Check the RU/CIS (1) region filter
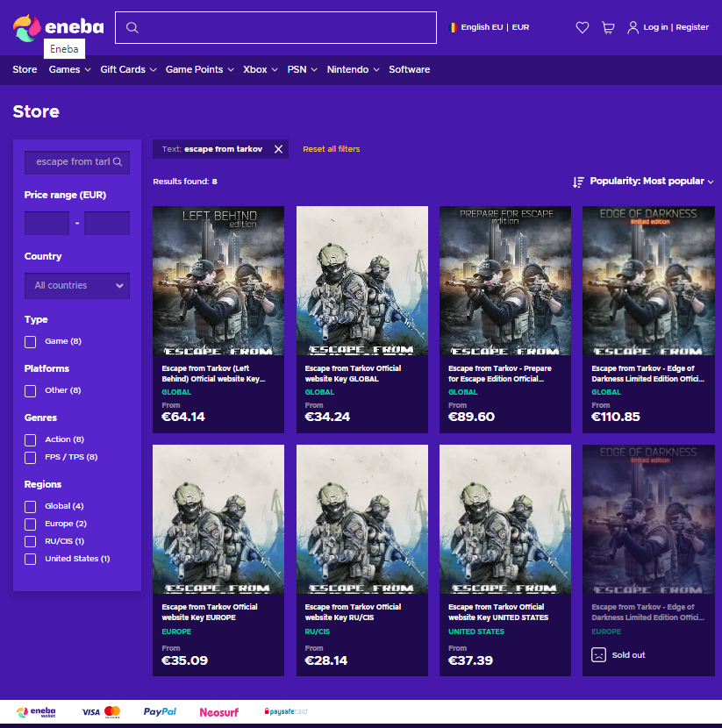This screenshot has height=728, width=722. pyautogui.click(x=30, y=541)
